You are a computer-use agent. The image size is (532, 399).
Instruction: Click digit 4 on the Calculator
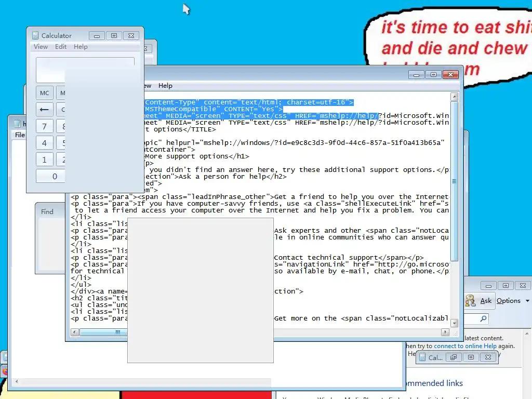coord(45,143)
